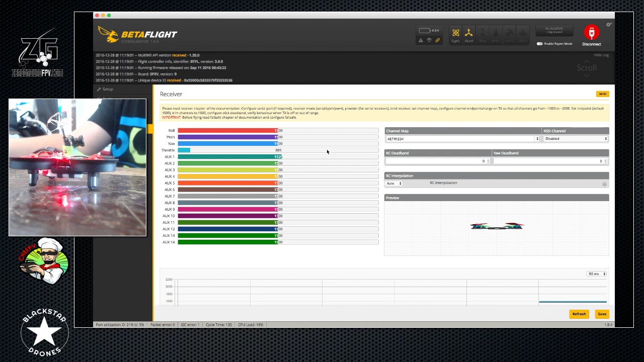The width and height of the screenshot is (644, 362).
Task: Click the 'CPU Load: 19%' status text
Action: (x=251, y=325)
